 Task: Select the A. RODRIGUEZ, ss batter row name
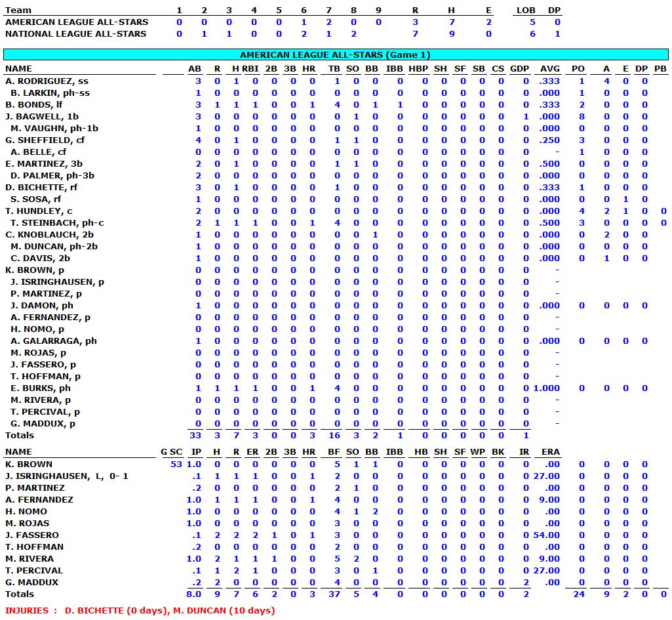click(x=47, y=81)
